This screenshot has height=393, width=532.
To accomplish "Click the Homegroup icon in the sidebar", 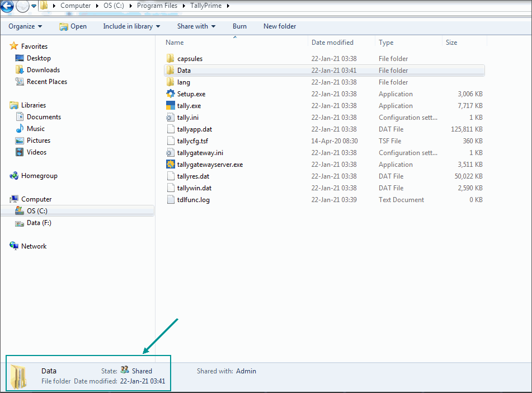I will click(x=14, y=176).
